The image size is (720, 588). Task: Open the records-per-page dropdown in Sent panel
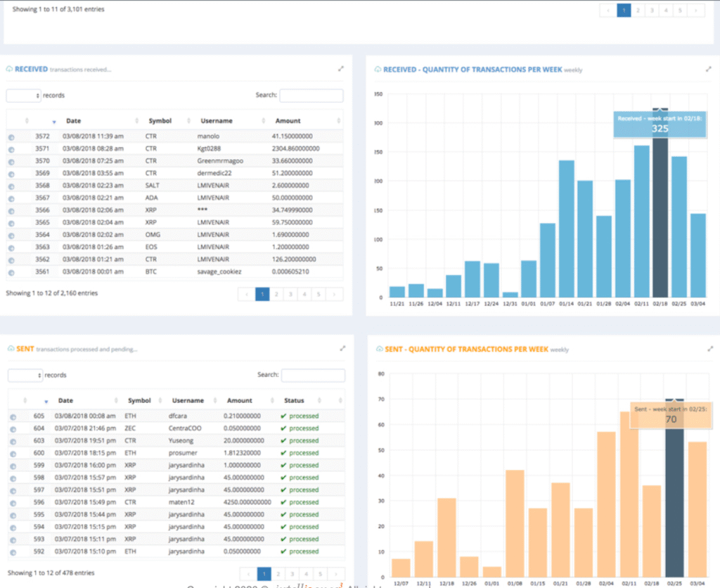coord(25,376)
